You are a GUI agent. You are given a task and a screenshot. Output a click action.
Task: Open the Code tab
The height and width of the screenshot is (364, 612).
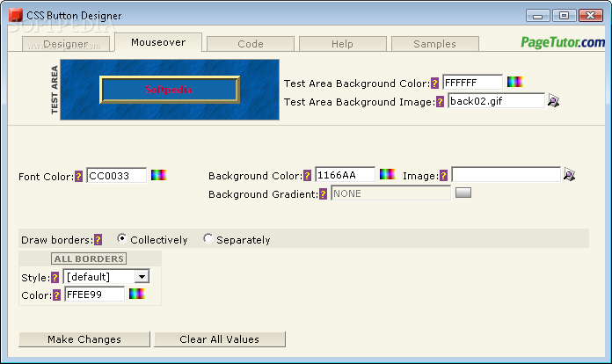(x=251, y=44)
